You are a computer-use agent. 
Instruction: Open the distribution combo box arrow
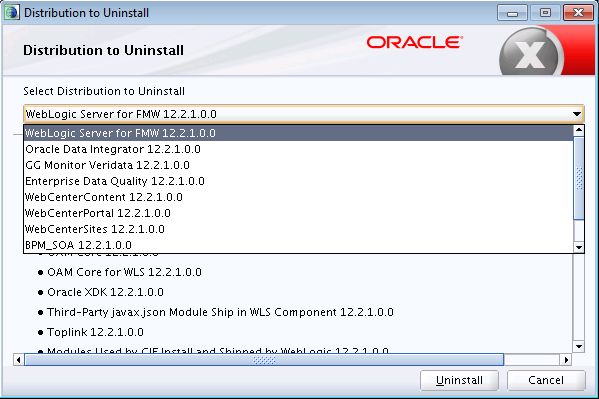coord(576,114)
